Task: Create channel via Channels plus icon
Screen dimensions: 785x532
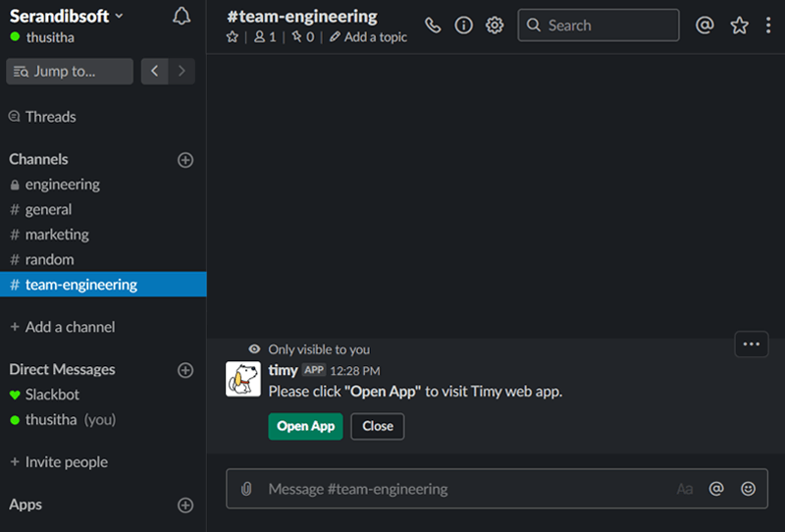Action: 185,160
